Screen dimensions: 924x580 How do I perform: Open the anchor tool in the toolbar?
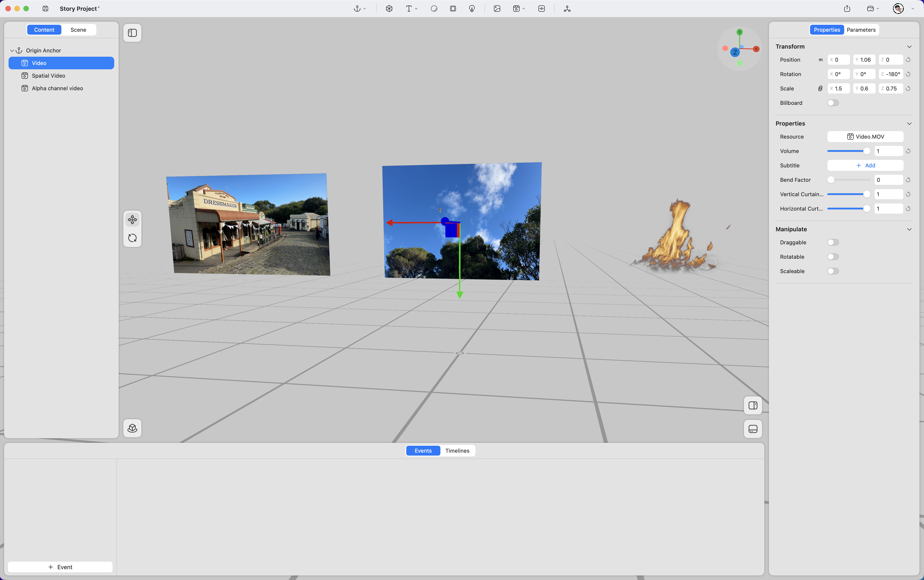[x=357, y=9]
